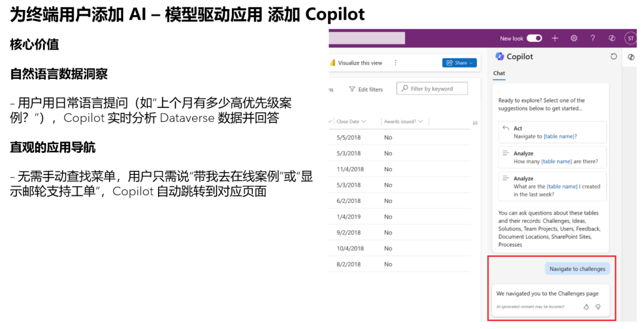Select the Act Navigate to suggestion
Viewport: 644px width, 329px height.
(x=552, y=133)
